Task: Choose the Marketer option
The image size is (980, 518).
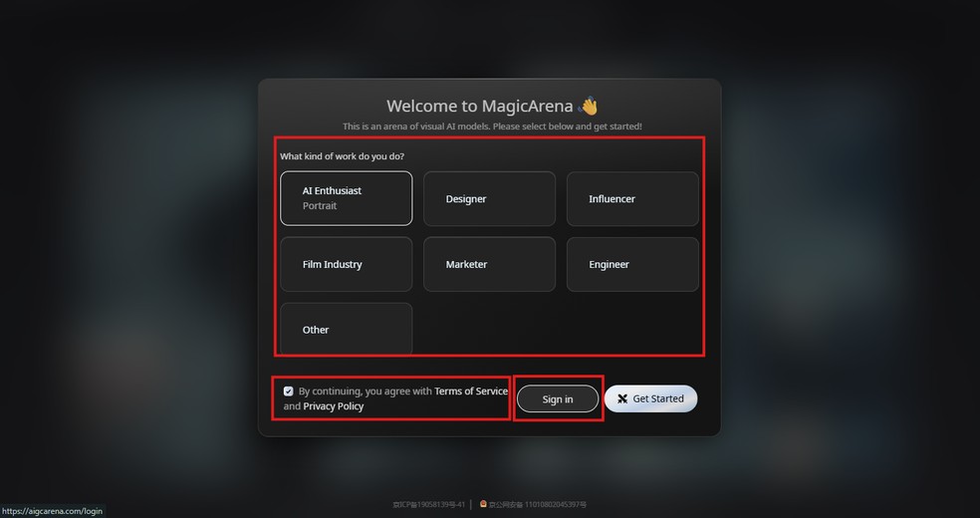Action: tap(489, 264)
